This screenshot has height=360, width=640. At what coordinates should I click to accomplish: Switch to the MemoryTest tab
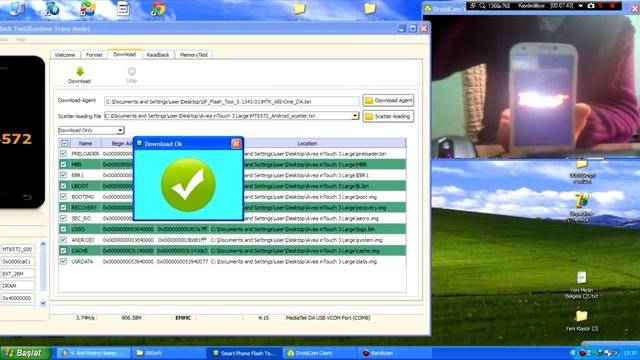click(x=194, y=55)
